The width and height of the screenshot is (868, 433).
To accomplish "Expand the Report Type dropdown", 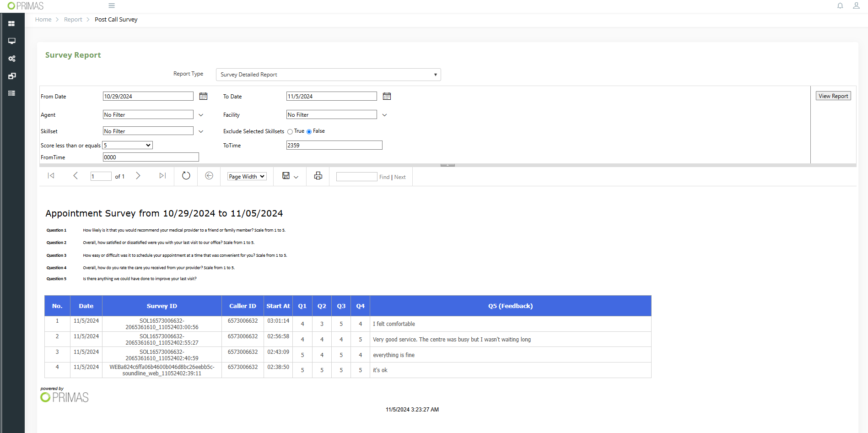I will coord(328,75).
